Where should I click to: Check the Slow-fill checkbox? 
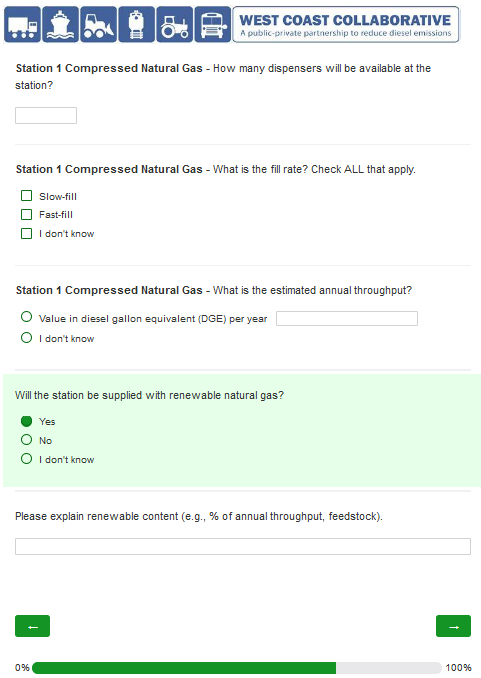point(26,196)
